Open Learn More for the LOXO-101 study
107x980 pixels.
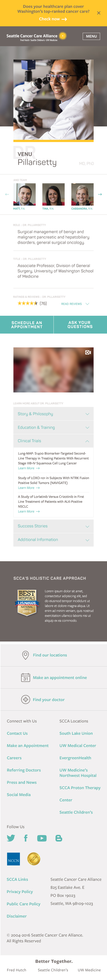tap(29, 488)
